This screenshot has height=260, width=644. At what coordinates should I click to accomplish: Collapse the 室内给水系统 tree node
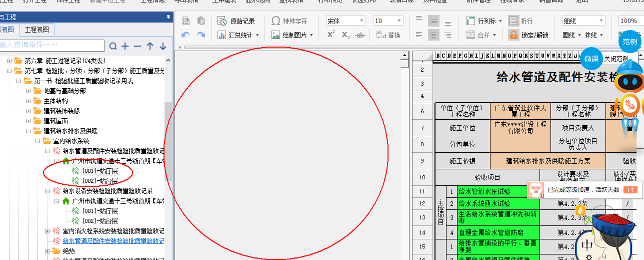pyautogui.click(x=38, y=141)
